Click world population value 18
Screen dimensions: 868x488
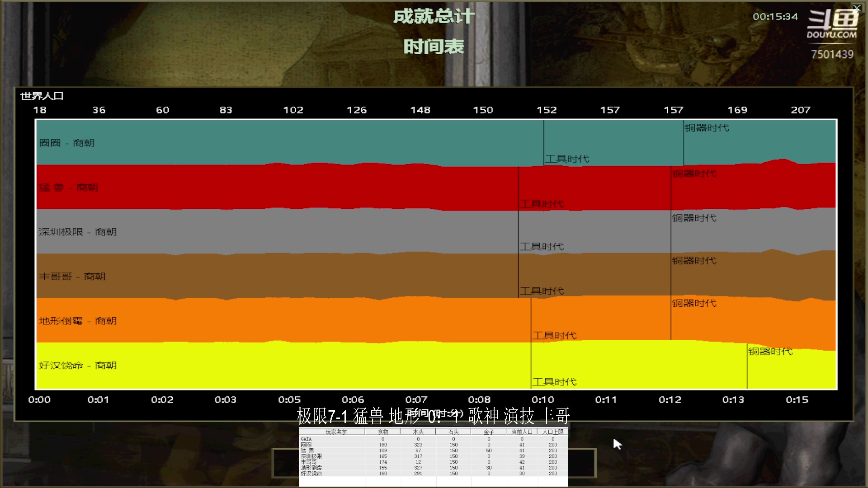(40, 110)
